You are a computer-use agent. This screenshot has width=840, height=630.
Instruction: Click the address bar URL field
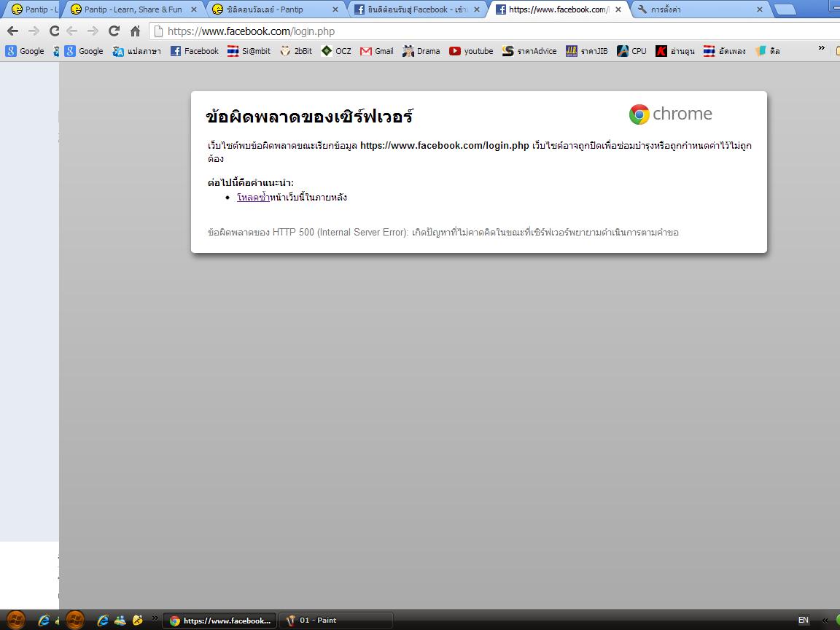click(493, 31)
